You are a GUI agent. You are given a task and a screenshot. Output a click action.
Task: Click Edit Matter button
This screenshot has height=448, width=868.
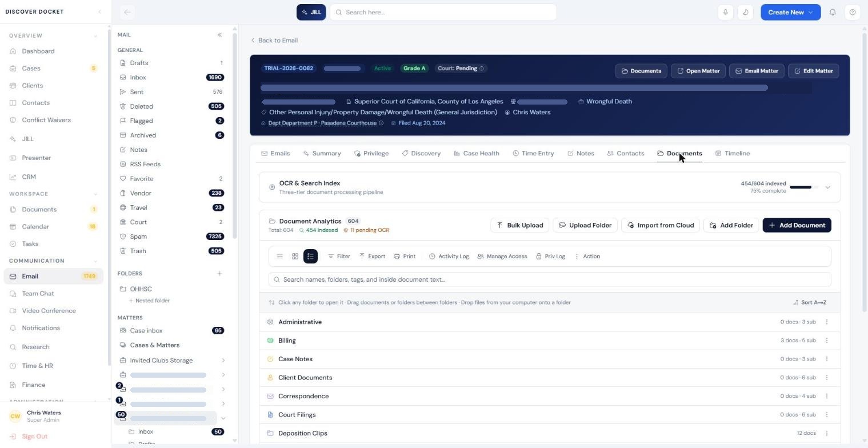click(813, 71)
